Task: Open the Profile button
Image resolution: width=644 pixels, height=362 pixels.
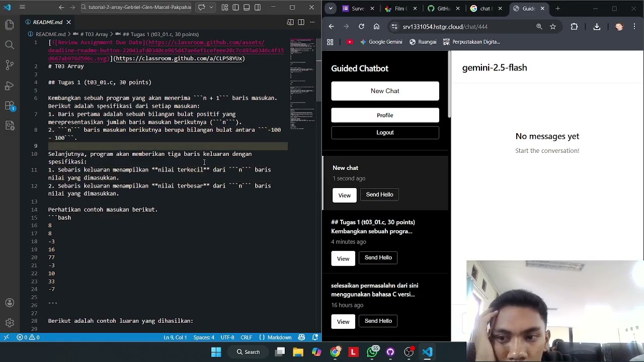Action: (x=385, y=115)
